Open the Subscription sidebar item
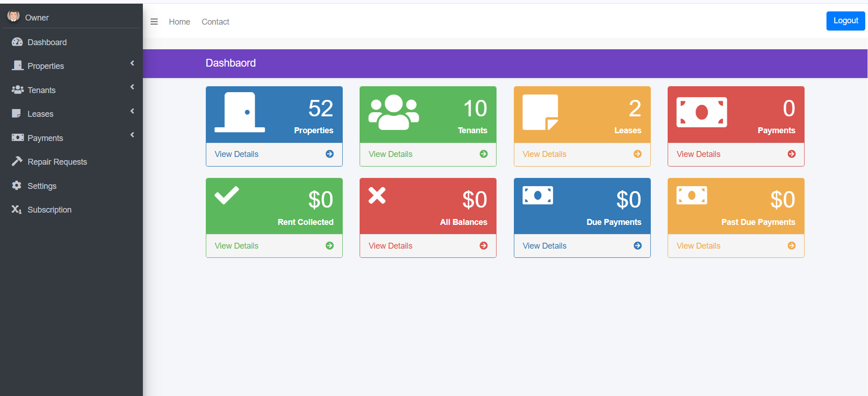The height and width of the screenshot is (396, 868). point(49,210)
